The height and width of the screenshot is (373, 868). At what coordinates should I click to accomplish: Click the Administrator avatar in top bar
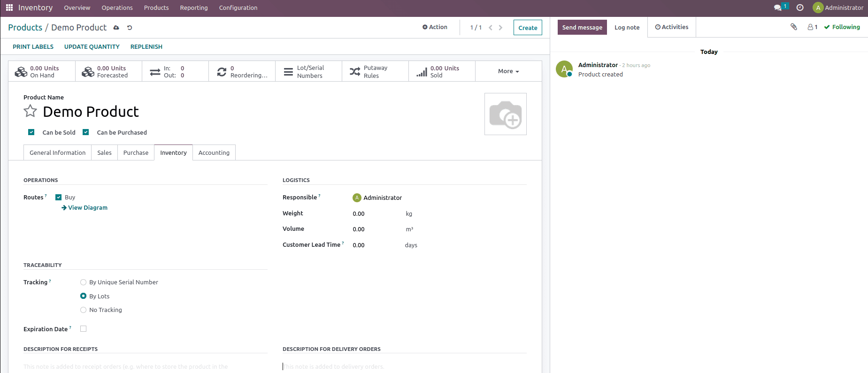tap(818, 8)
